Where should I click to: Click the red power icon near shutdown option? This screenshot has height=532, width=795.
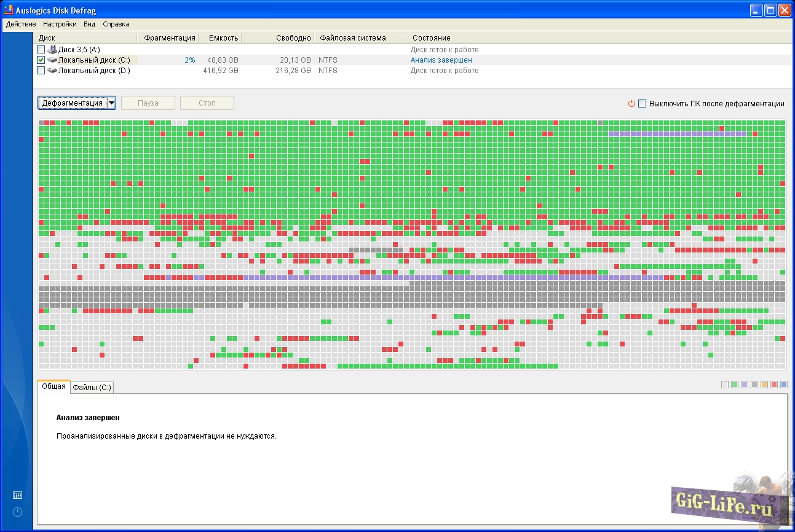pos(631,104)
